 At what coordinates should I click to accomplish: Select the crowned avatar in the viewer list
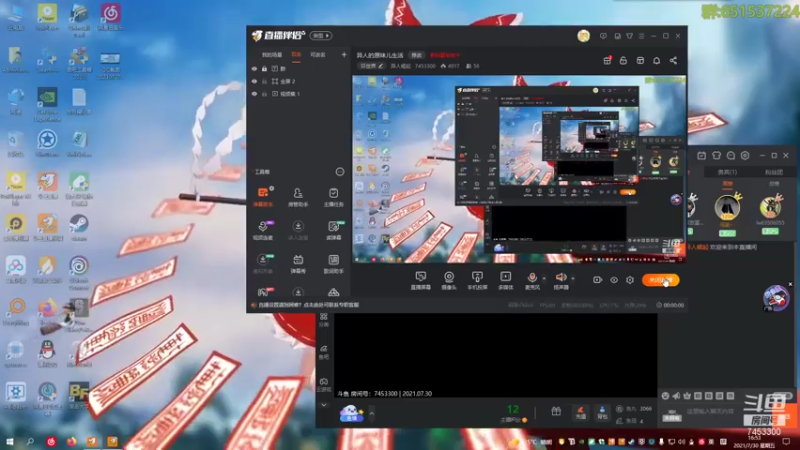[x=728, y=206]
